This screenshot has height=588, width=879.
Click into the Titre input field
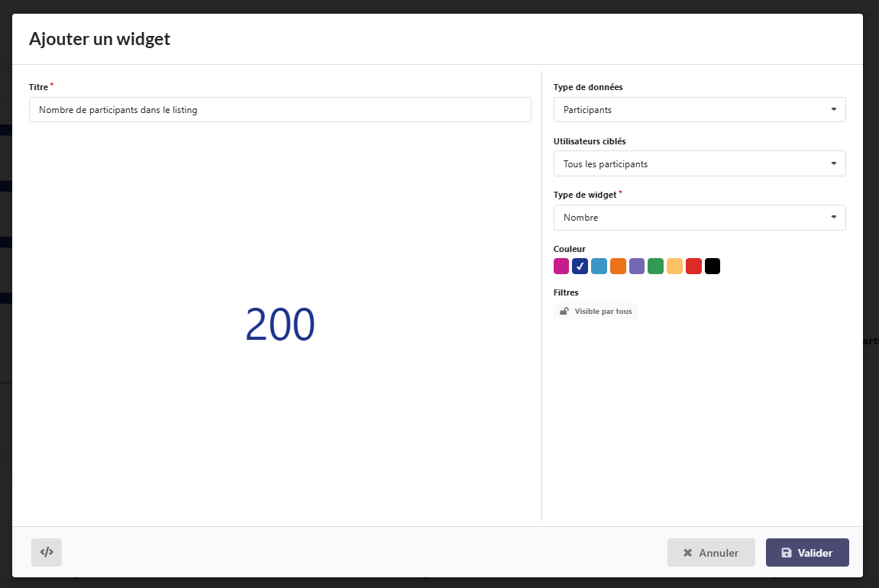[280, 110]
